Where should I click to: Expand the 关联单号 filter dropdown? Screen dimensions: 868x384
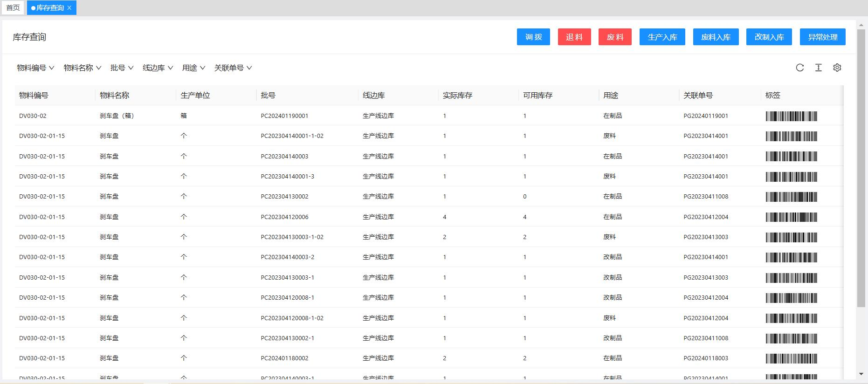233,68
